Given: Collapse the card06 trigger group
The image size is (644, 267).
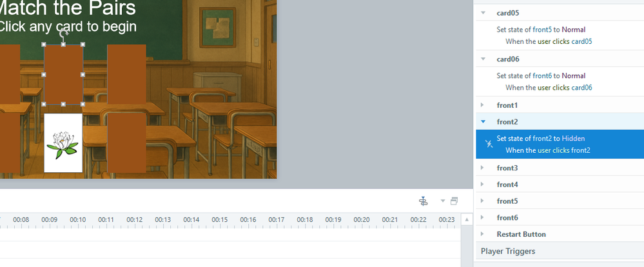Looking at the screenshot, I should 483,59.
